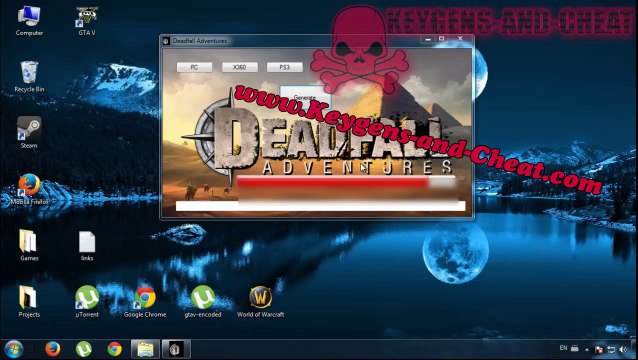
Task: Click the PC platform button
Action: (194, 67)
